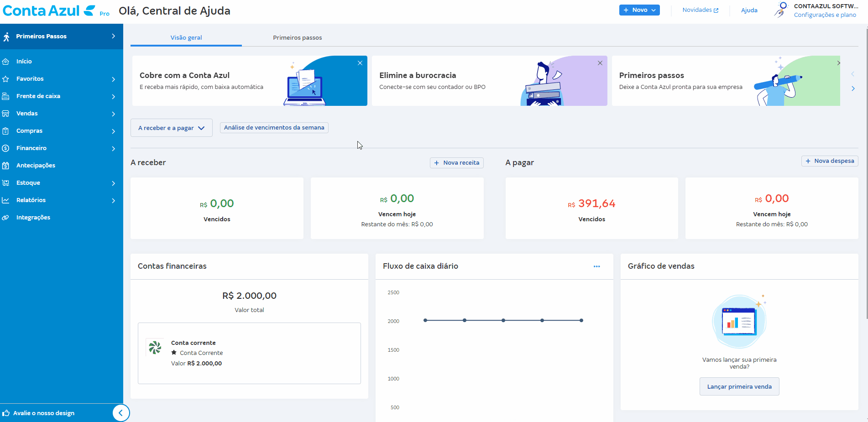Click the Elimine a burocracia banner
This screenshot has width=868, height=422.
pos(490,81)
